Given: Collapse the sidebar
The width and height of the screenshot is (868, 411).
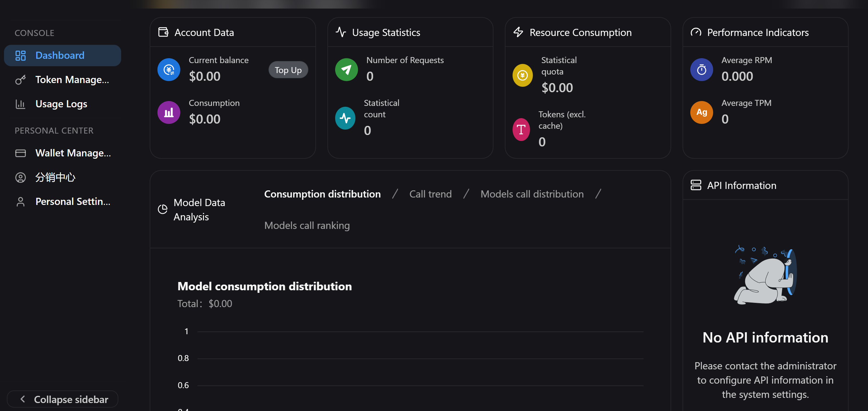Looking at the screenshot, I should 62,399.
